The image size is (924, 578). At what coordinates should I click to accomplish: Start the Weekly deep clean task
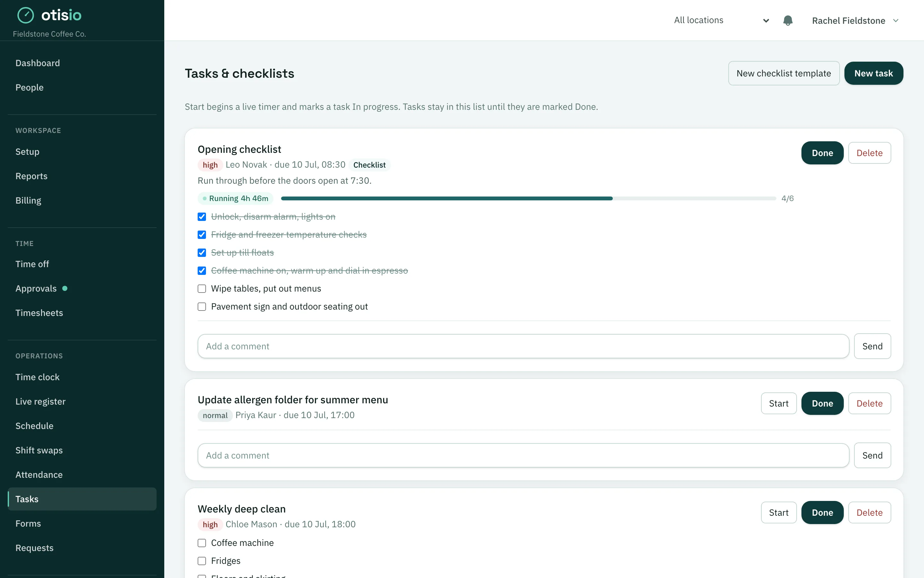[779, 512]
